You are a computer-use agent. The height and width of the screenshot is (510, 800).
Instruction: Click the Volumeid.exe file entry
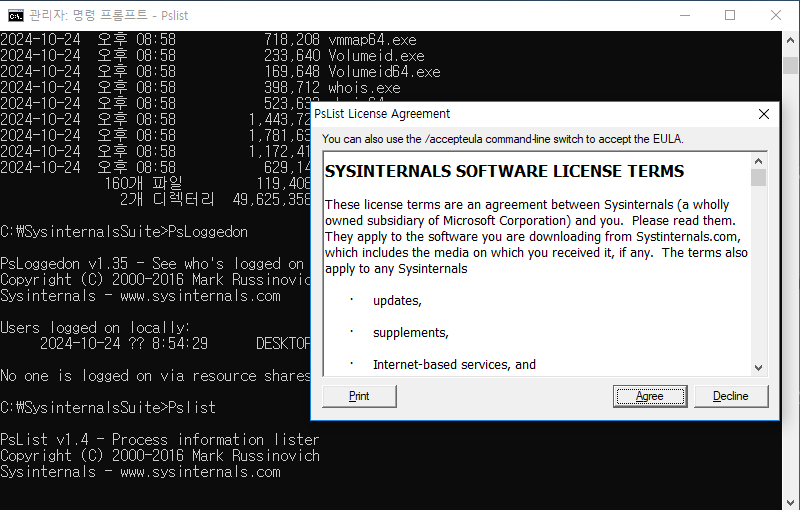tap(376, 56)
